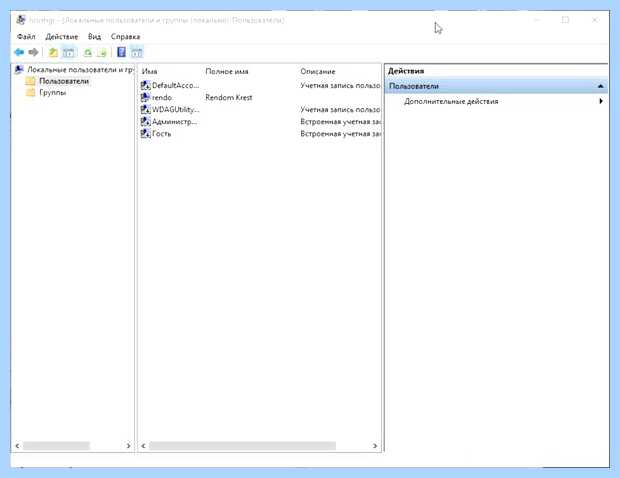
Task: Open the Вид menu
Action: tap(95, 36)
